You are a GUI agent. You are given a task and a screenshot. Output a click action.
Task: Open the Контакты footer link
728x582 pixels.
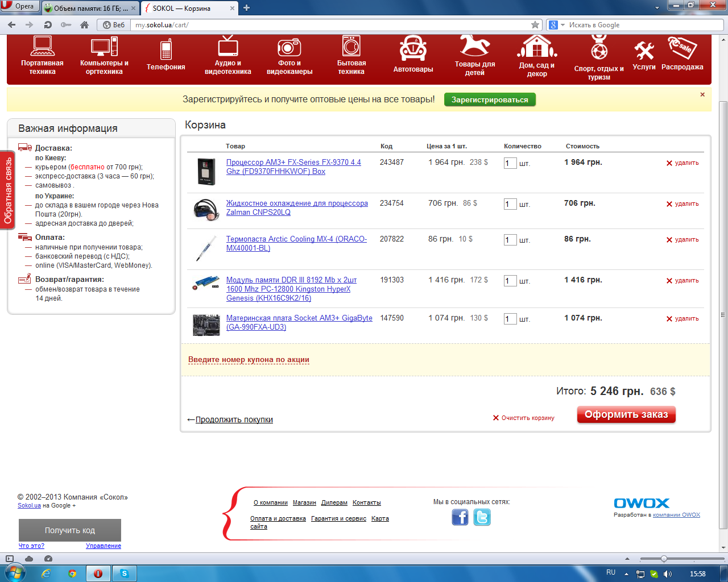coord(367,502)
